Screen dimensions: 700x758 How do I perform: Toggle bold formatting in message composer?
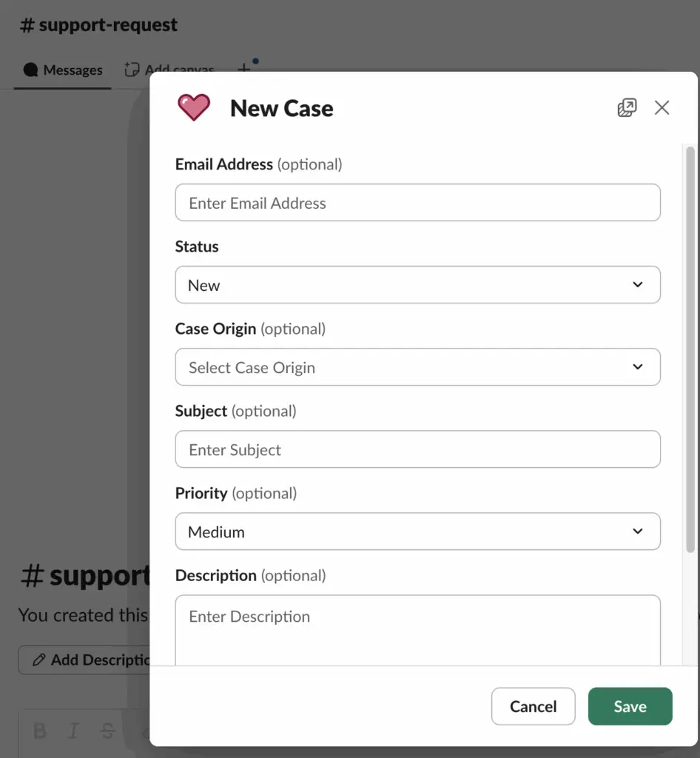(x=40, y=731)
